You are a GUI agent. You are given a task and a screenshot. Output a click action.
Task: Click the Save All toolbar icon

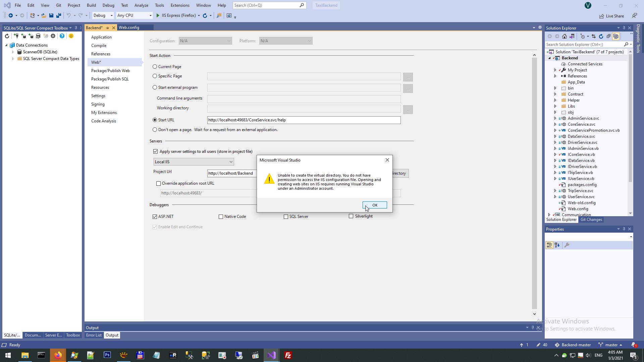[59, 15]
